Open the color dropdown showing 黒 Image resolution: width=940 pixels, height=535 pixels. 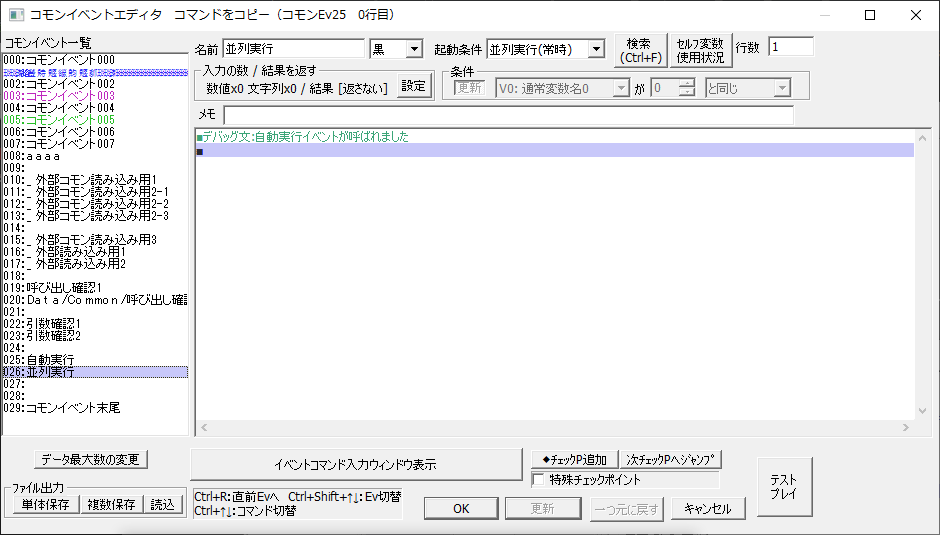pyautogui.click(x=414, y=49)
